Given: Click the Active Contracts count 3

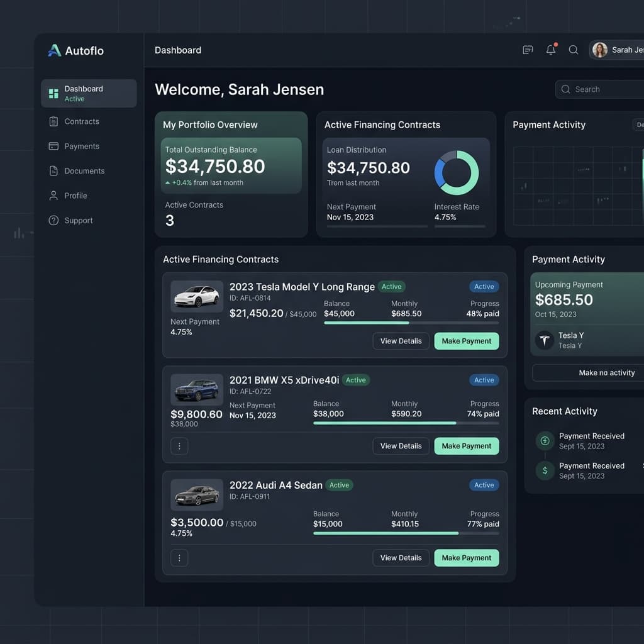Looking at the screenshot, I should click(170, 221).
